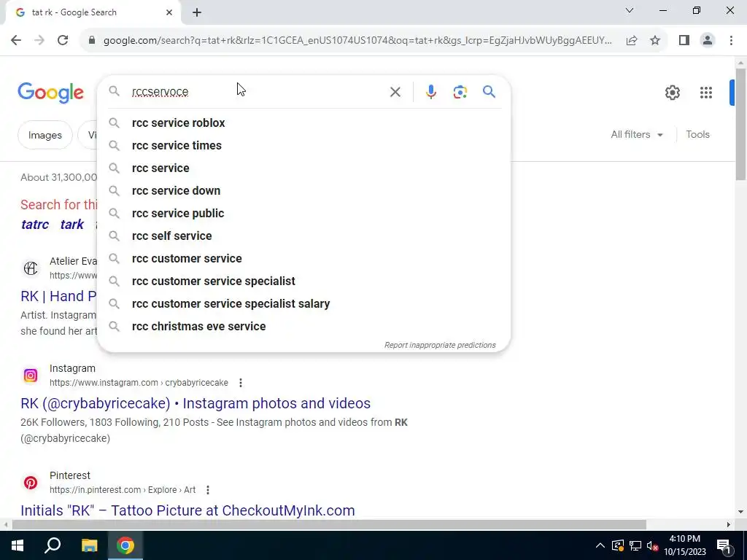Image resolution: width=747 pixels, height=560 pixels.
Task: Open the muted volume tray icon
Action: [653, 545]
